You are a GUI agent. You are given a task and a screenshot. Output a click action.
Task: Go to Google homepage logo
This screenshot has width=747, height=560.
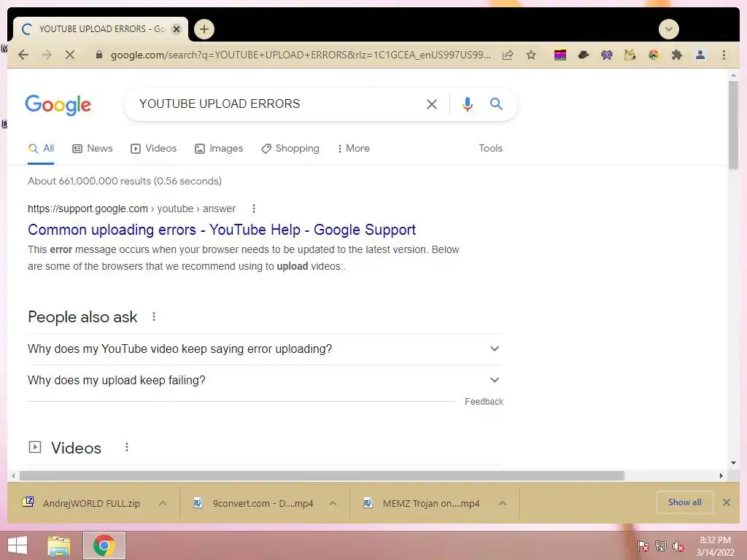pos(58,105)
